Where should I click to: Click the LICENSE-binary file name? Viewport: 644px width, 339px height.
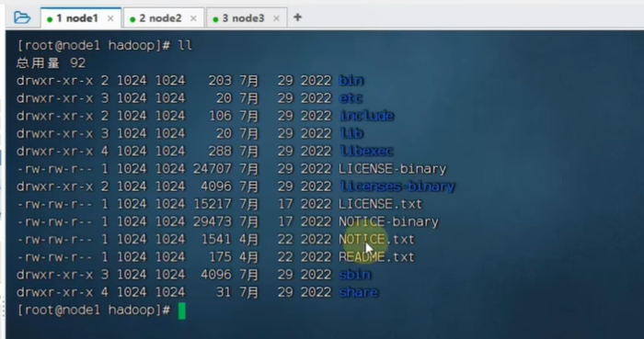tap(392, 169)
